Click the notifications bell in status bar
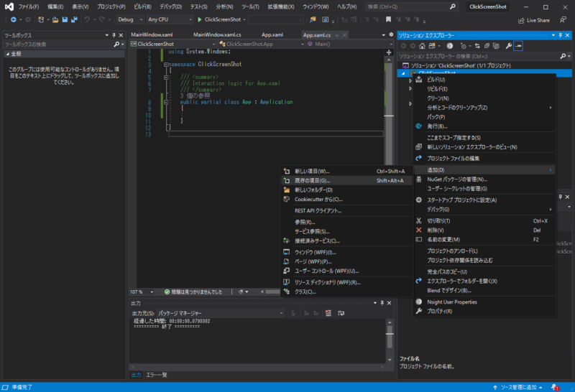 pos(555,387)
